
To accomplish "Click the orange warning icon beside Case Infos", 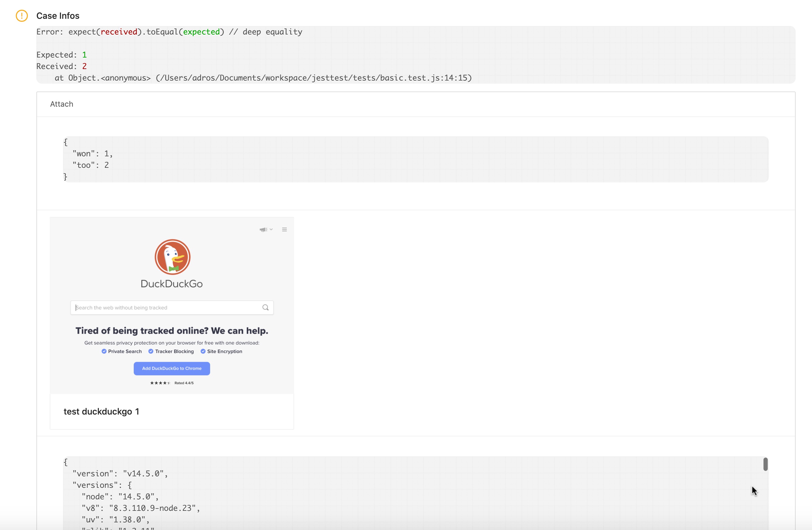I will pyautogui.click(x=22, y=16).
